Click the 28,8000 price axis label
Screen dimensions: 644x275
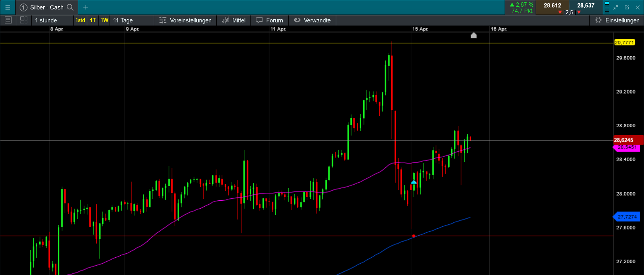pos(626,126)
